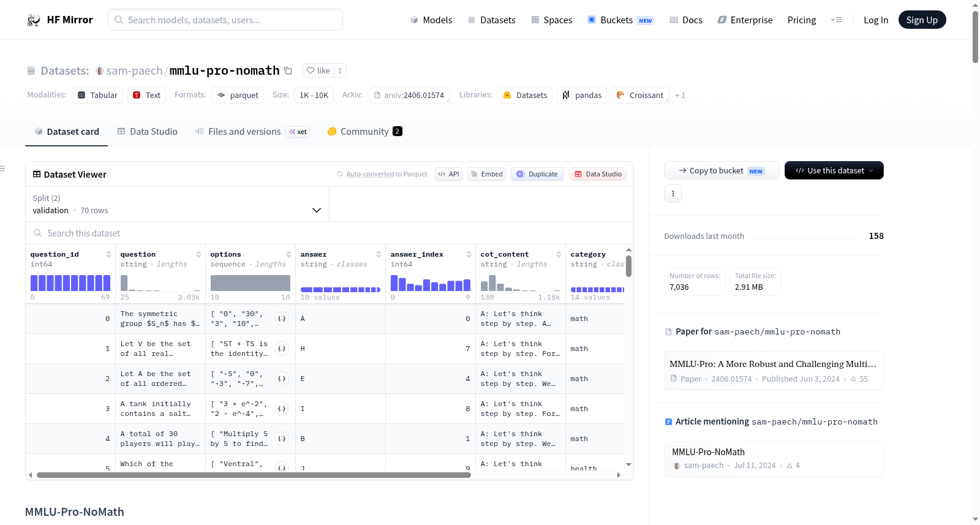Viewport: 980px width, 525px height.
Task: Open the sam-paech profile link
Action: pos(134,70)
